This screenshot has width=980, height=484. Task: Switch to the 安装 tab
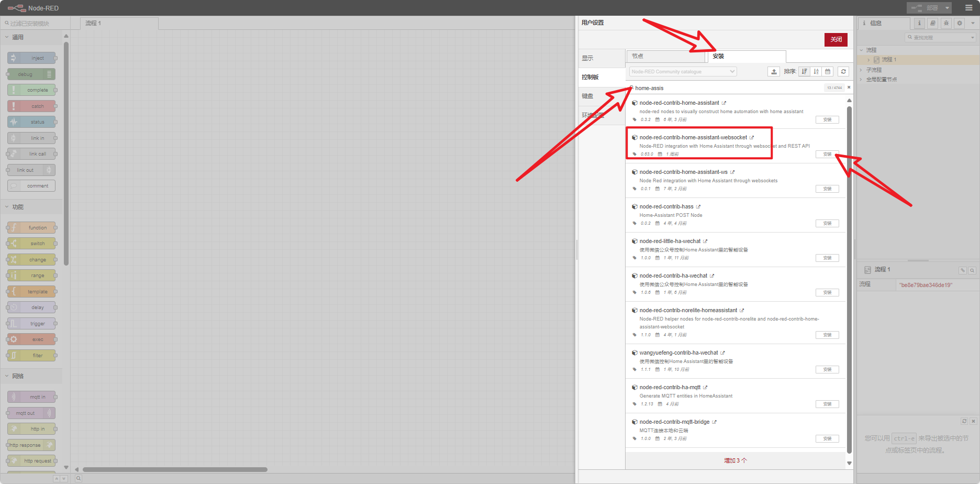coord(747,56)
